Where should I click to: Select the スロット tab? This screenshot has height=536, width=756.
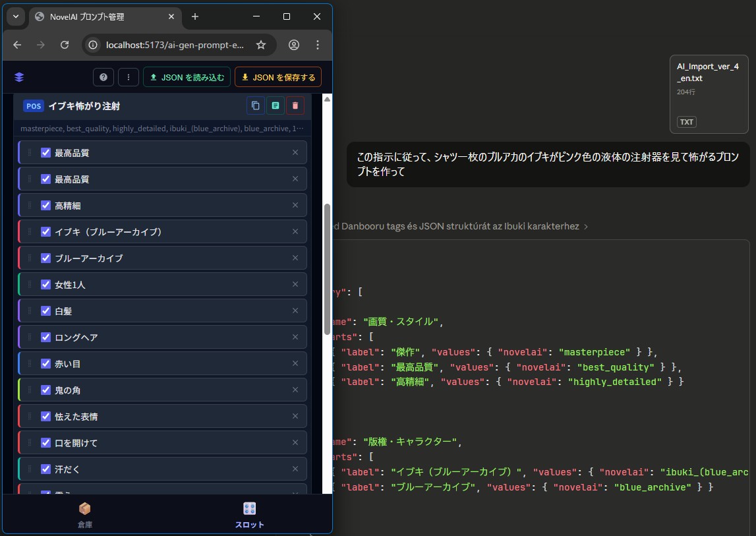point(250,515)
